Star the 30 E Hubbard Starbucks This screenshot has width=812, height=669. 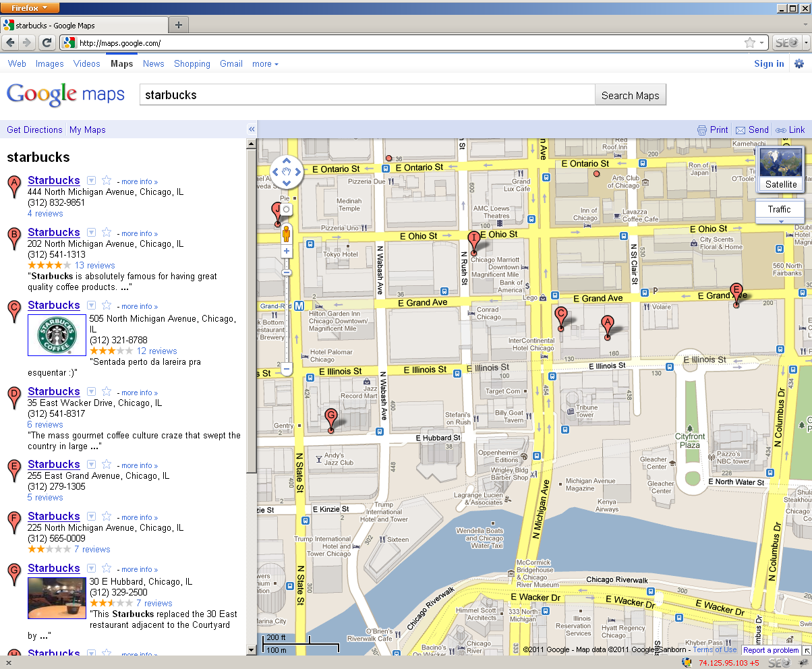coord(107,568)
